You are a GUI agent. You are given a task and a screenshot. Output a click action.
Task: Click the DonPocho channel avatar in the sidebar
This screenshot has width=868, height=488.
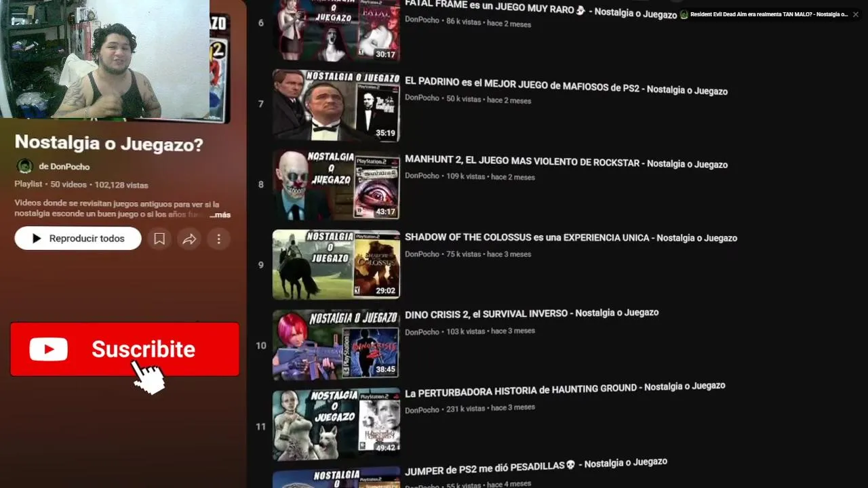24,166
